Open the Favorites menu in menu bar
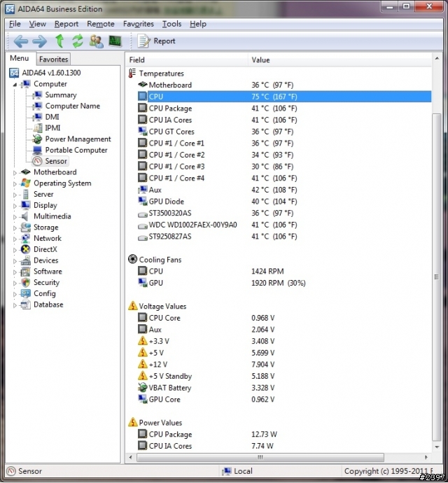 point(139,24)
